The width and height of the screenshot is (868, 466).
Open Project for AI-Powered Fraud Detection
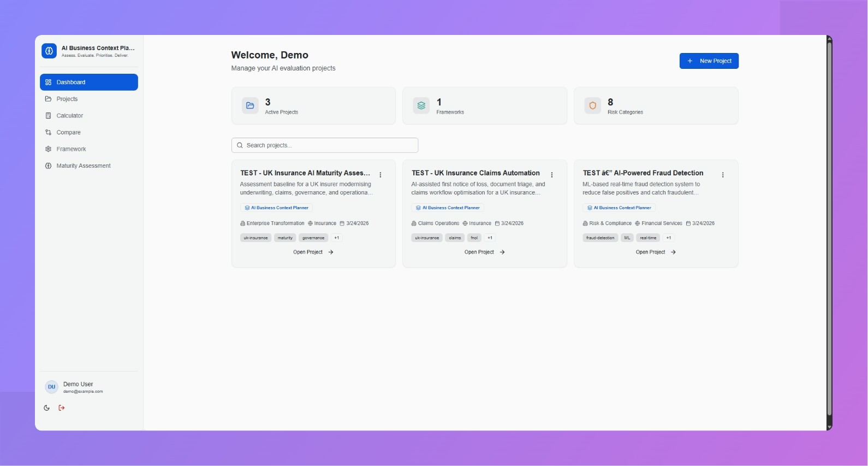[x=656, y=252]
